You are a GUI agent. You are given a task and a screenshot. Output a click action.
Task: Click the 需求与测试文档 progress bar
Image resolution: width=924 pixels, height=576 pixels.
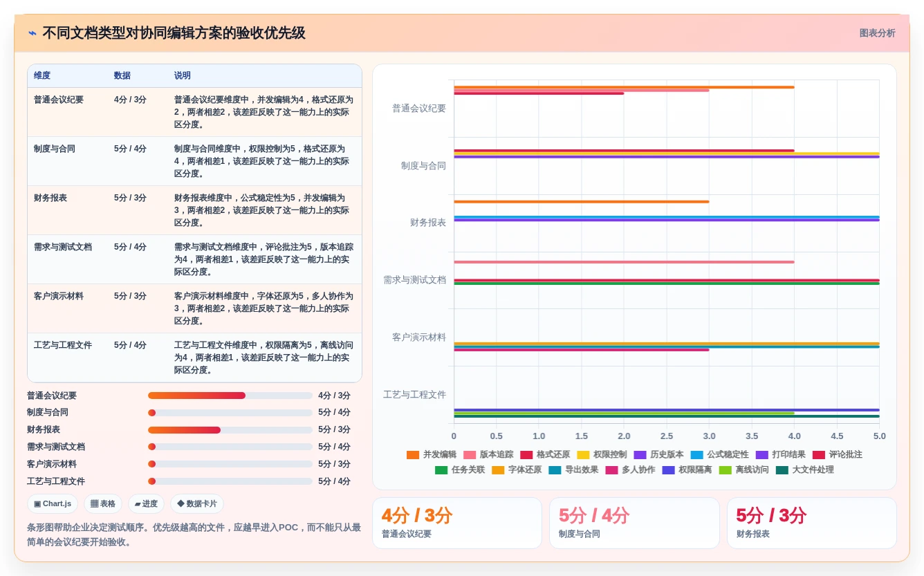point(230,447)
